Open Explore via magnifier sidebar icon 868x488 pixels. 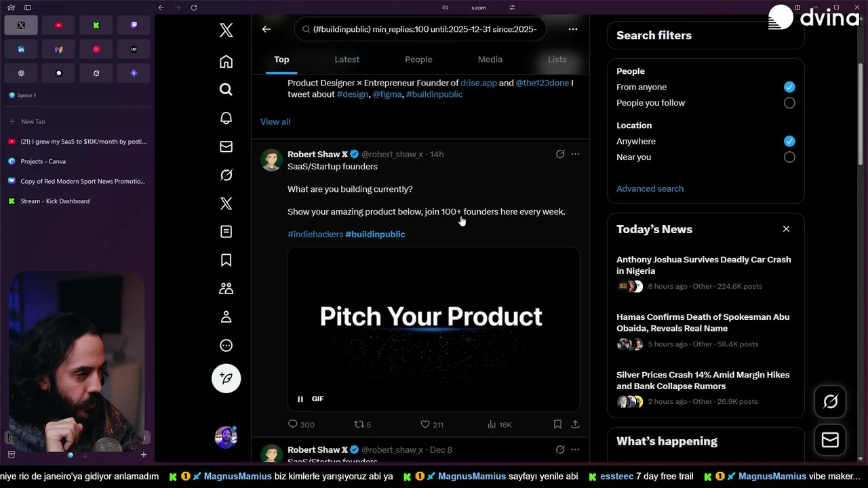pos(226,89)
